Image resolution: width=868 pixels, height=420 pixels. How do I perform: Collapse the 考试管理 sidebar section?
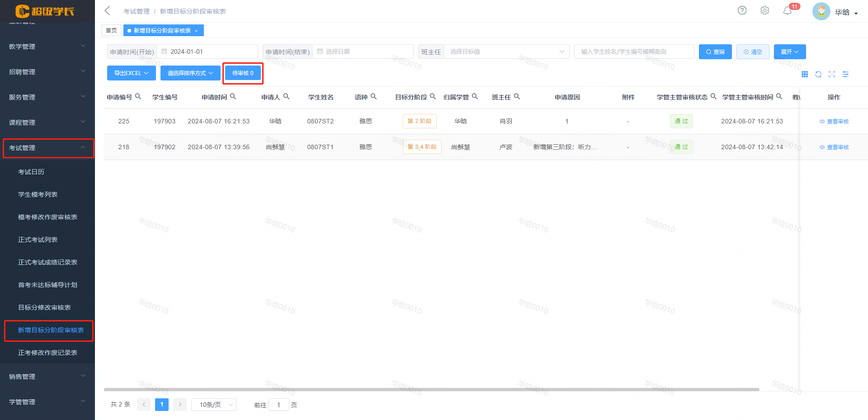pyautogui.click(x=48, y=147)
